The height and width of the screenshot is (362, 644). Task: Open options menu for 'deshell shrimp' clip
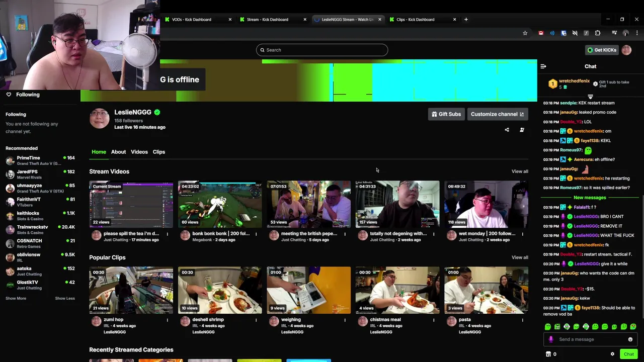(256, 320)
